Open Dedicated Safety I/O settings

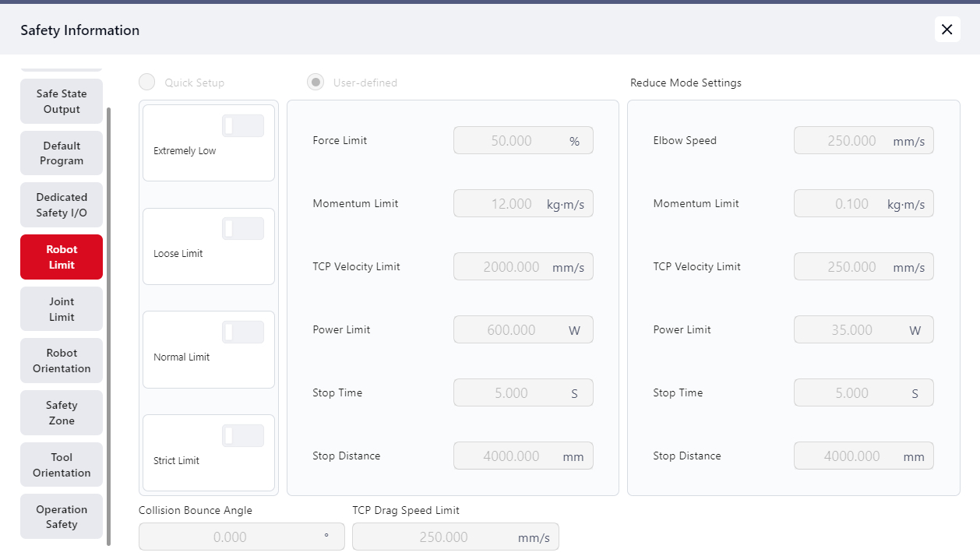[x=62, y=205]
